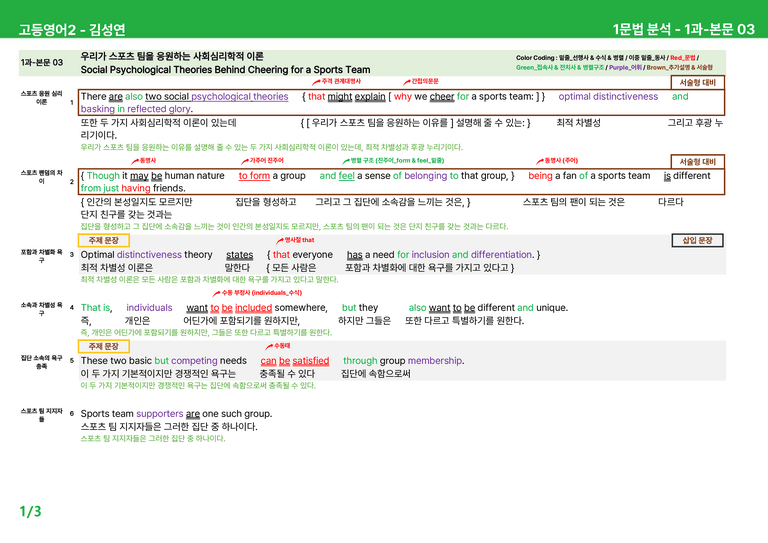Click the side label '소속과 차별성 욕구'
Viewport: 768px width, 543px height.
click(42, 309)
